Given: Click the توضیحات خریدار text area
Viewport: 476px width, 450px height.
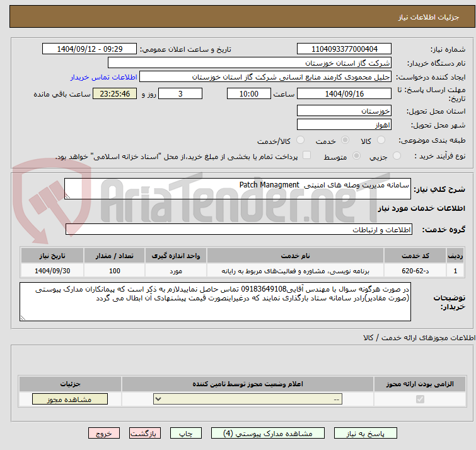Looking at the screenshot, I should tap(215, 302).
